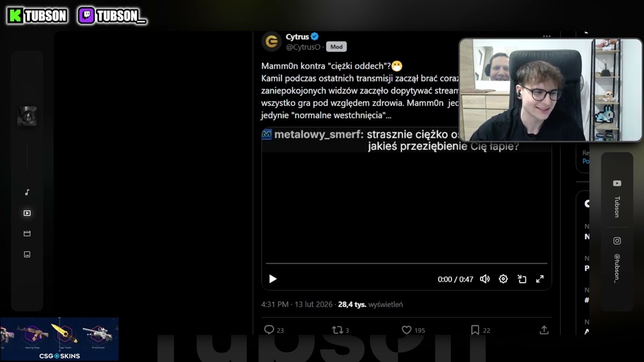The image size is (644, 362).
Task: Expand video to fullscreen
Action: (540, 279)
